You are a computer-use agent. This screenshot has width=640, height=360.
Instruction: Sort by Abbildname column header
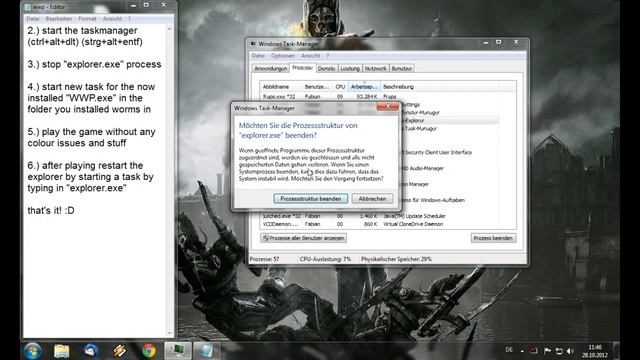click(281, 87)
